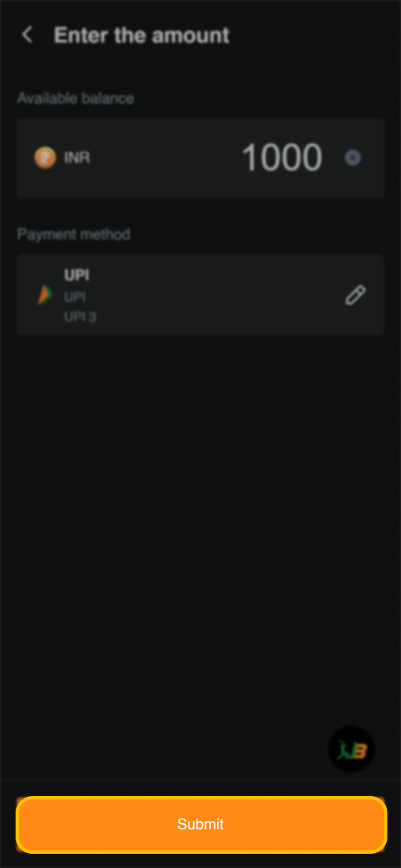Click the Enter the amount heading

click(142, 35)
